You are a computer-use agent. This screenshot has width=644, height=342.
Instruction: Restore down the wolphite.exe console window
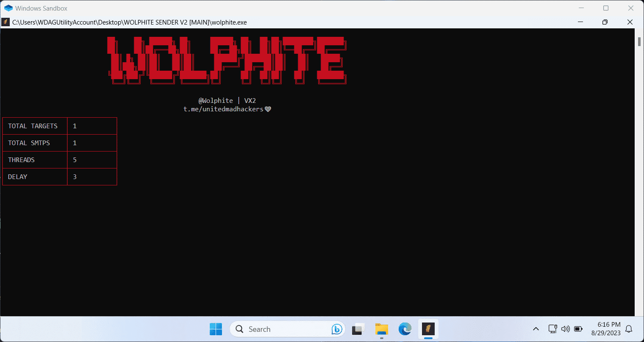coord(605,22)
